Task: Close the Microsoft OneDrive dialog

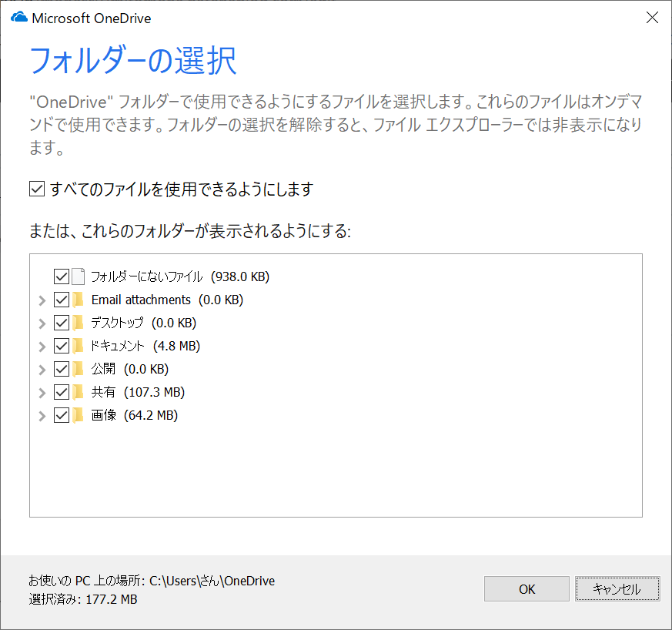Action: 652,18
